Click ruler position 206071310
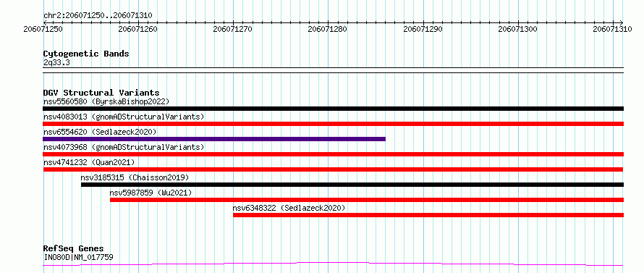 click(613, 29)
